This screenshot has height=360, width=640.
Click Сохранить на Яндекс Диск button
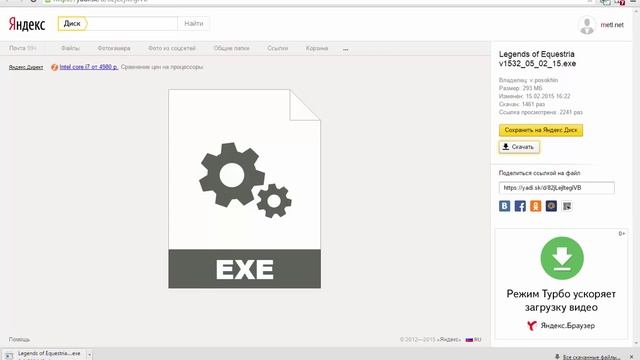[540, 130]
